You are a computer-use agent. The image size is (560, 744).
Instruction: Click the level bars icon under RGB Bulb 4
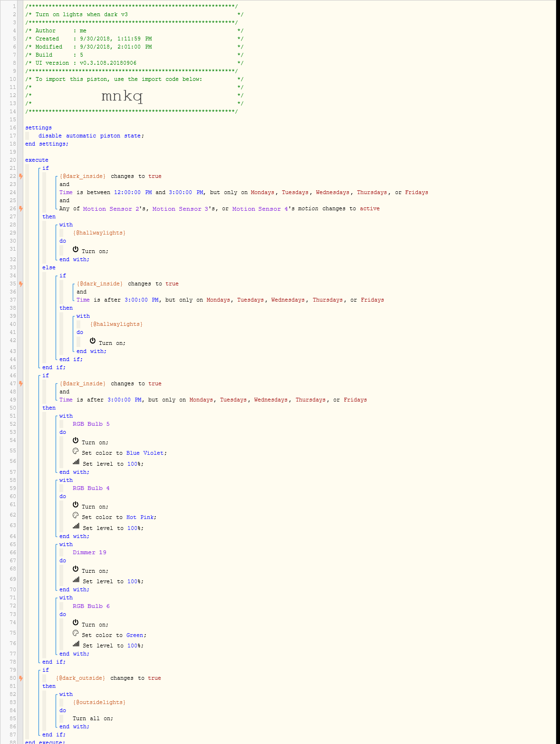[x=76, y=526]
